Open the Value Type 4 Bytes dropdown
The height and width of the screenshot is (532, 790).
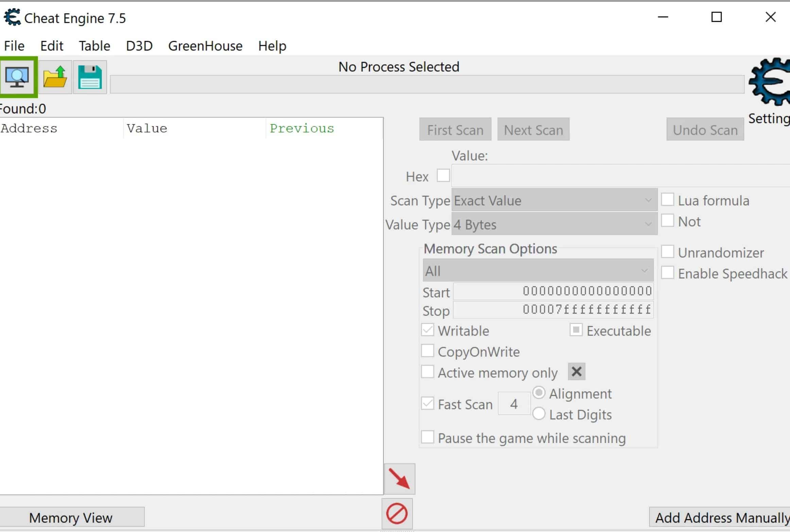[554, 224]
